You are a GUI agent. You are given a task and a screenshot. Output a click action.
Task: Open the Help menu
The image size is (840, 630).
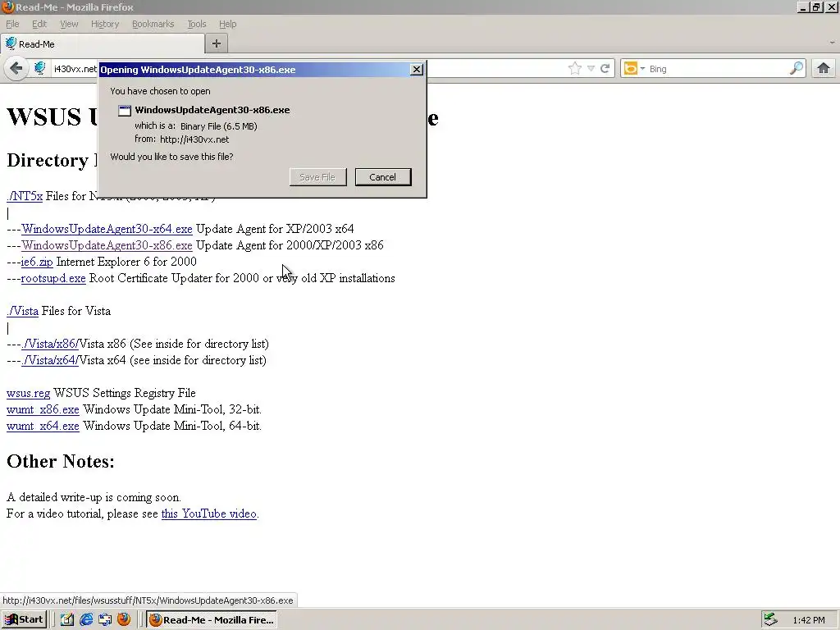point(228,24)
